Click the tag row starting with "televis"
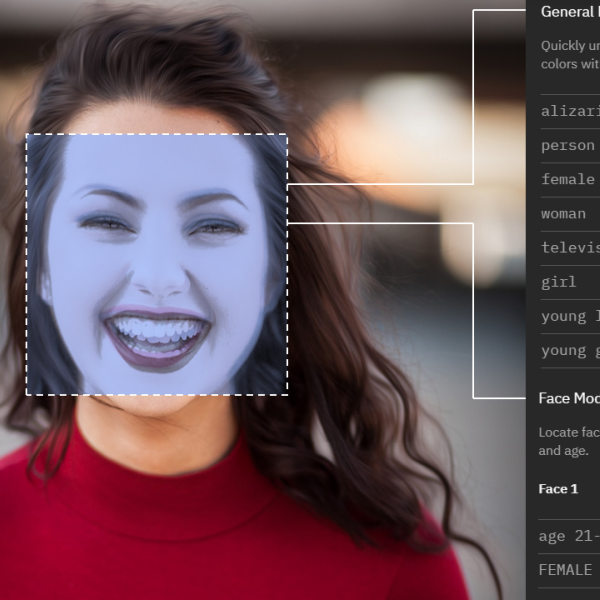This screenshot has width=600, height=600. coord(570,248)
